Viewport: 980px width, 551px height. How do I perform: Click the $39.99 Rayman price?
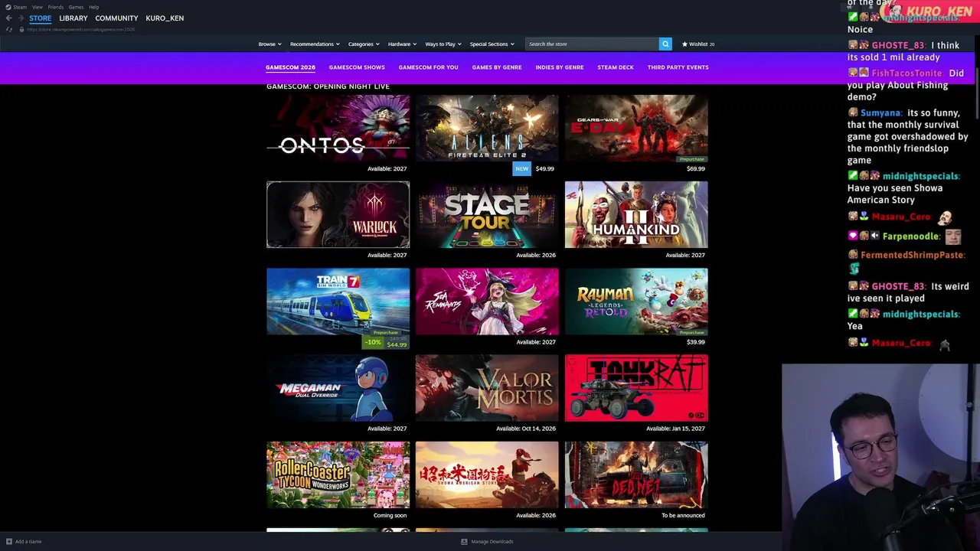[x=695, y=342]
